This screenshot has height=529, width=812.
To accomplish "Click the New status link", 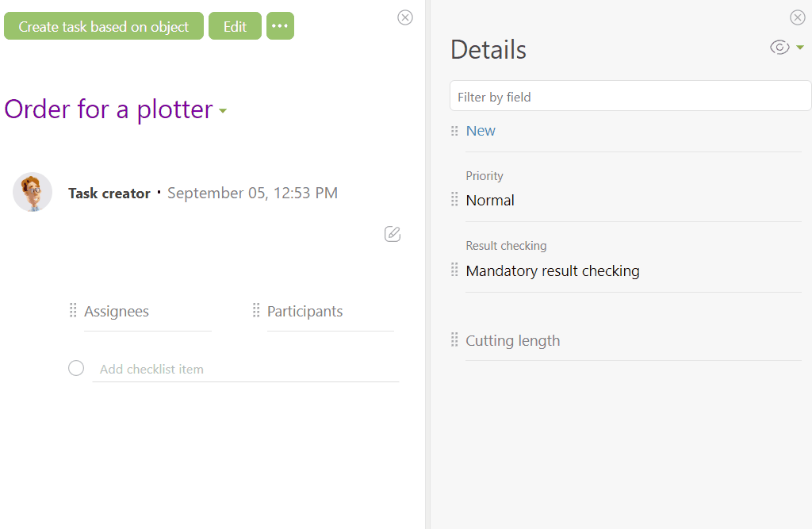I will pos(481,131).
